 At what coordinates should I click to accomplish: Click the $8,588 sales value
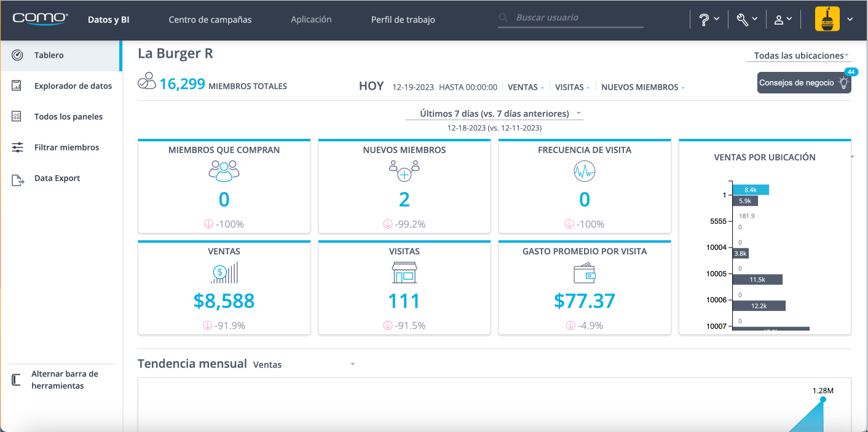224,301
